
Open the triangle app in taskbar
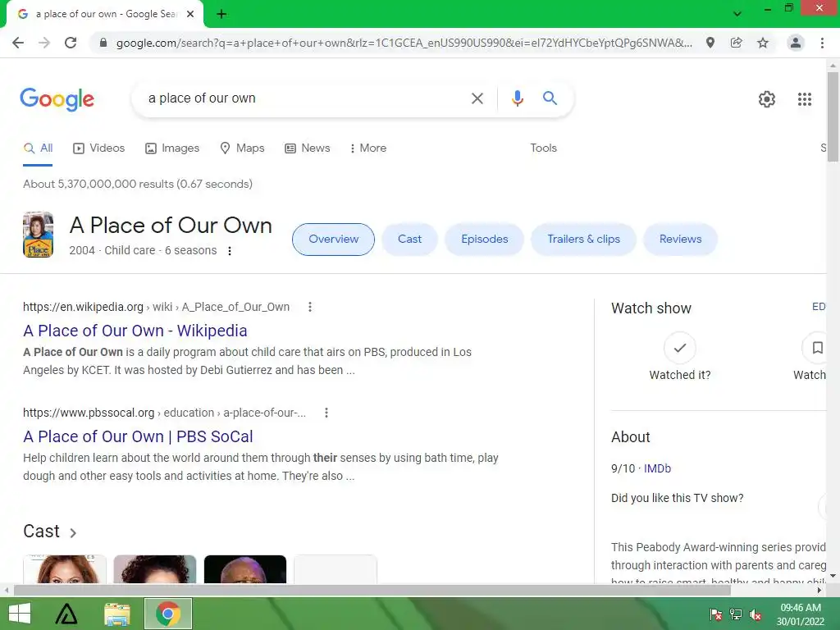pyautogui.click(x=66, y=614)
